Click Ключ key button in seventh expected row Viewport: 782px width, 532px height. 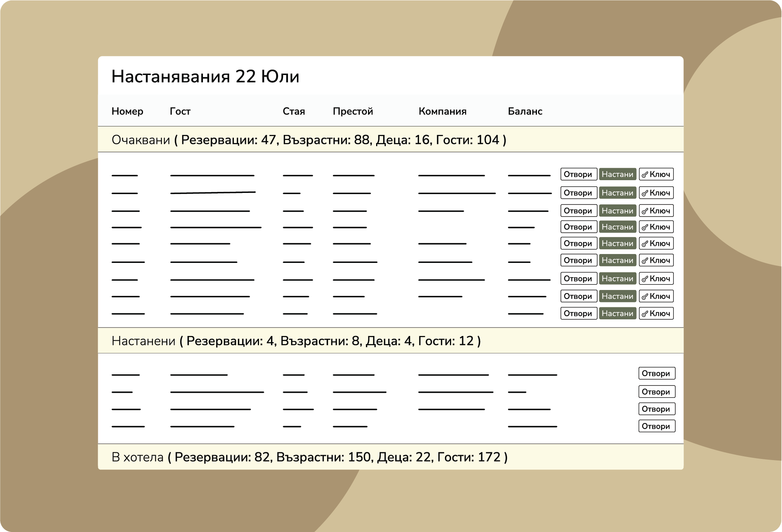(656, 279)
